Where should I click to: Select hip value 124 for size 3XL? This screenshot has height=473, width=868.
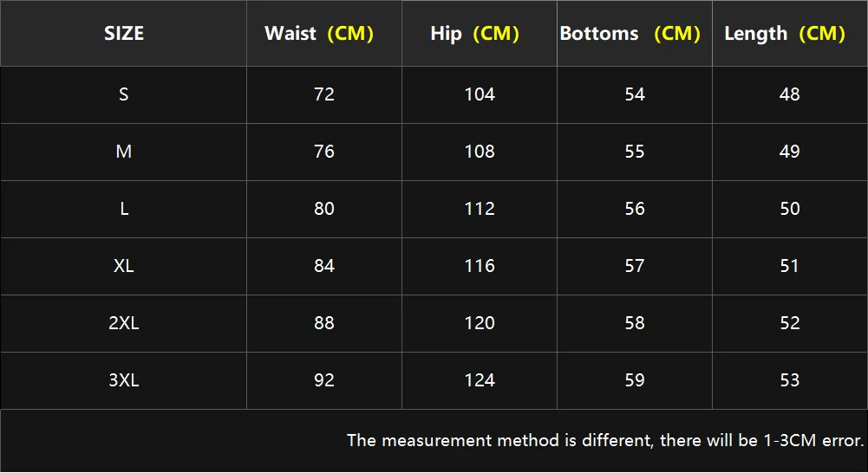(480, 380)
